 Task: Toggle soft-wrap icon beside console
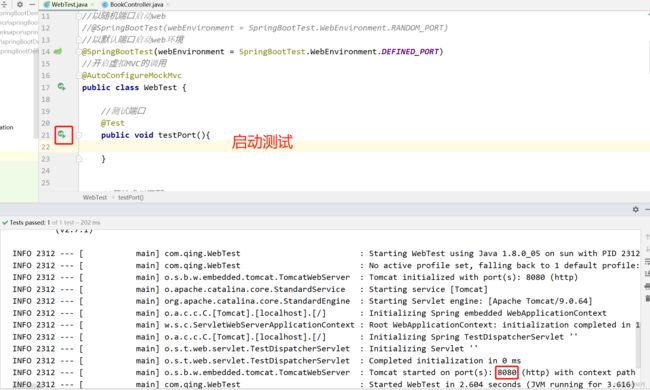647,262
